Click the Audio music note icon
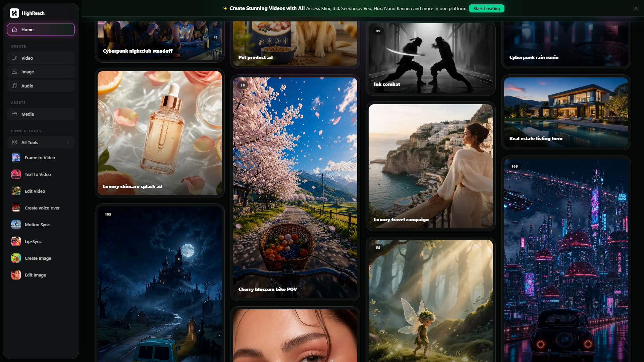 [14, 86]
